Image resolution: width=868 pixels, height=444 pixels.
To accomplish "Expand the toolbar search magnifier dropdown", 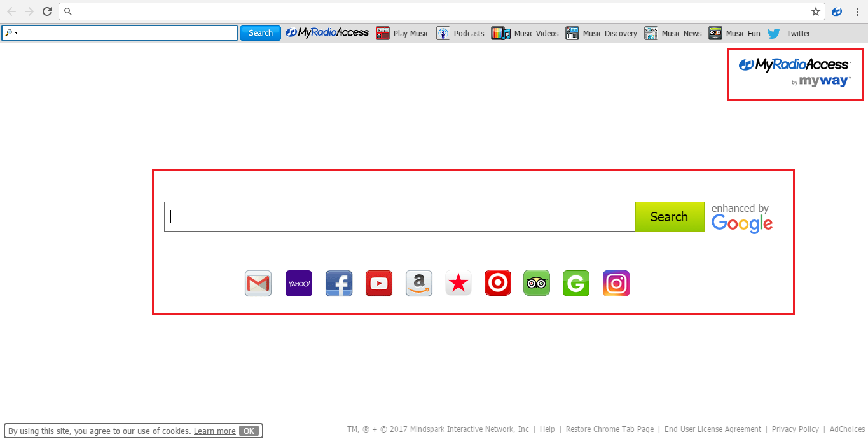I will coord(11,33).
